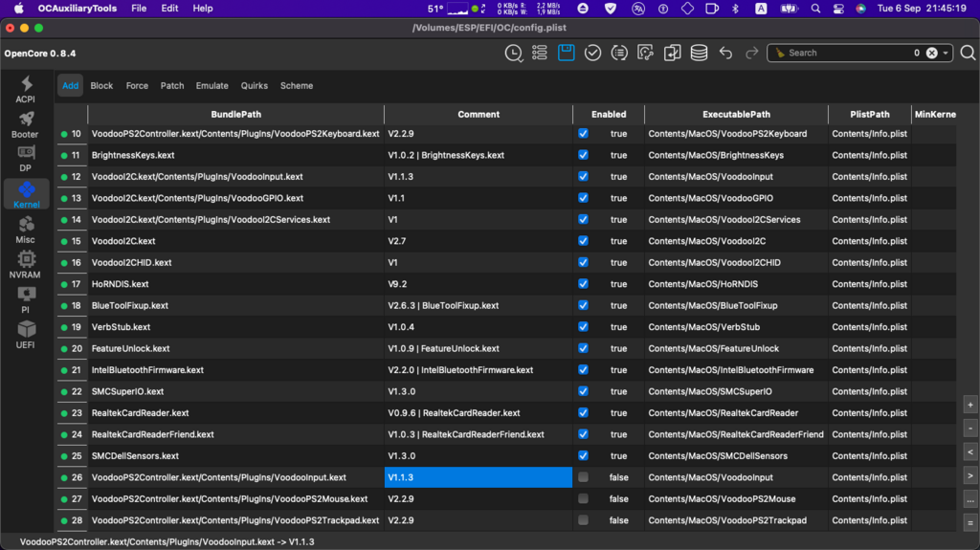The image size is (980, 550).
Task: Open the Edit menu in menu bar
Action: pyautogui.click(x=169, y=8)
